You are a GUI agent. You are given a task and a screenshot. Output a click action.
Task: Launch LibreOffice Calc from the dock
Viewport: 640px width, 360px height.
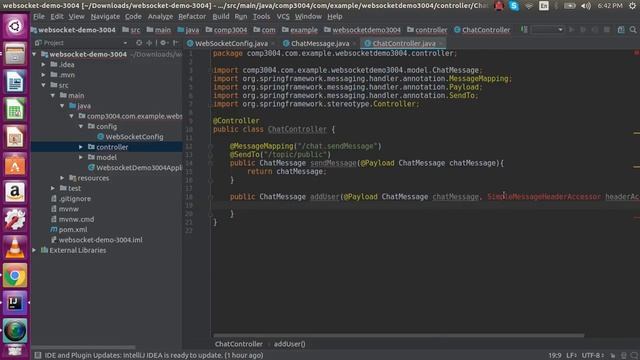pos(15,109)
